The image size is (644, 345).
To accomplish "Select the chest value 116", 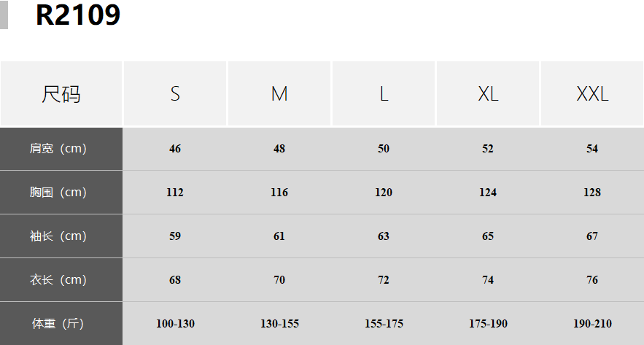I will (x=279, y=193).
